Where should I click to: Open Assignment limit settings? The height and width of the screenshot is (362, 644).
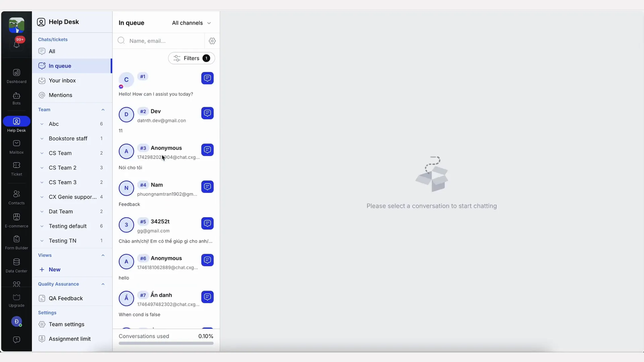tap(72, 339)
